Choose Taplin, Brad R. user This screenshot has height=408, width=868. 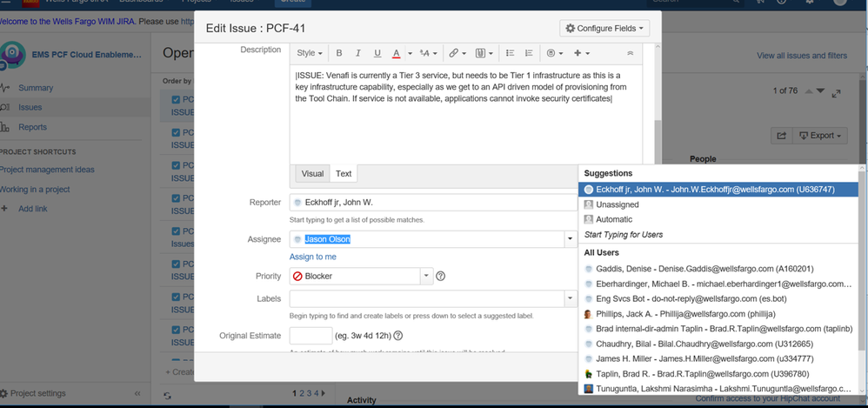click(x=718, y=374)
